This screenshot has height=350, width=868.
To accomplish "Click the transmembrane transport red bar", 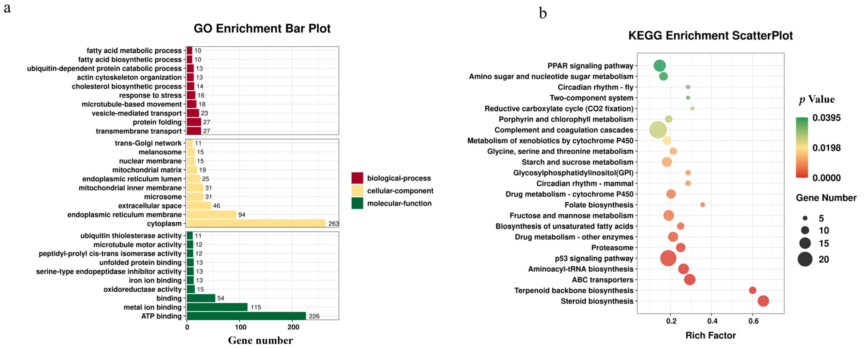I will tap(194, 131).
